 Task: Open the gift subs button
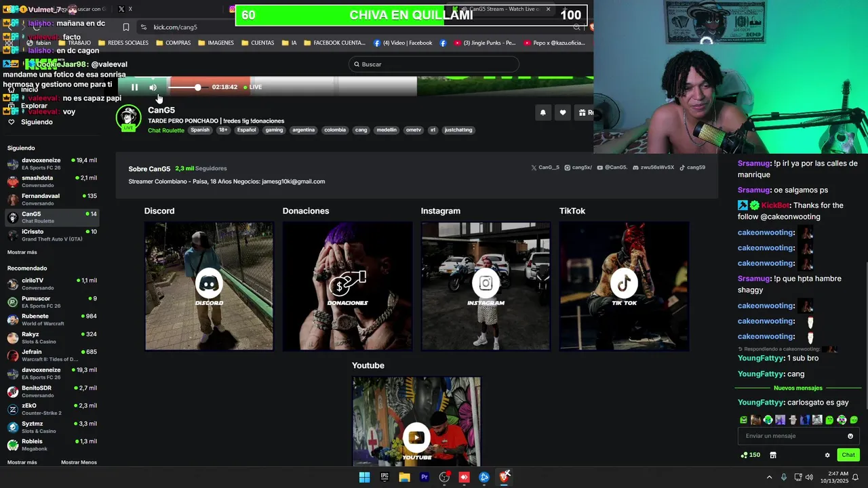tap(584, 113)
